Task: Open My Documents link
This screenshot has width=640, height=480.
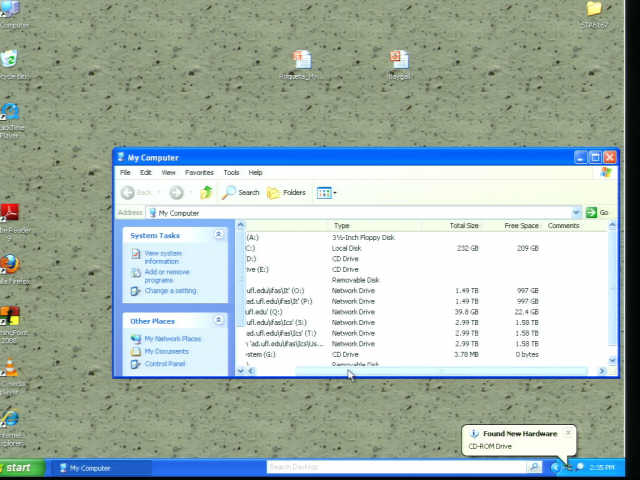Action: 167,351
